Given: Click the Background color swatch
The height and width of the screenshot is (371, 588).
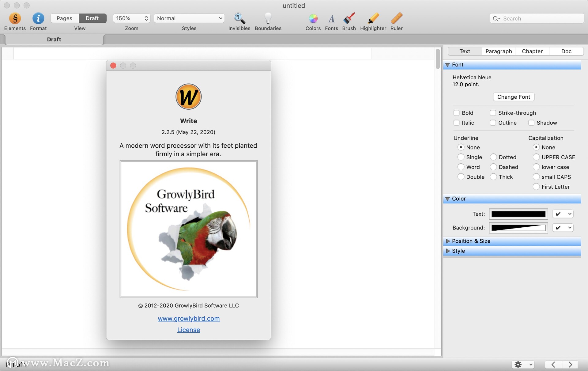Looking at the screenshot, I should pyautogui.click(x=518, y=228).
